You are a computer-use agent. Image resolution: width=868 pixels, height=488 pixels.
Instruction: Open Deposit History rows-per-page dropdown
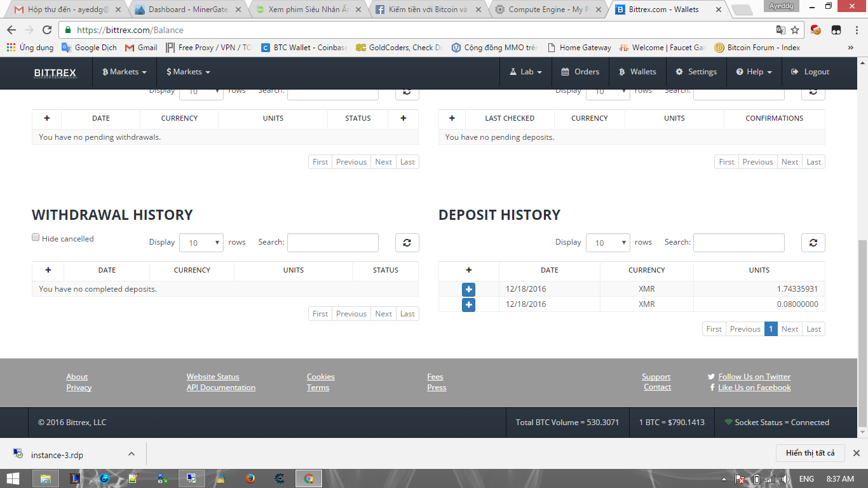tap(608, 243)
